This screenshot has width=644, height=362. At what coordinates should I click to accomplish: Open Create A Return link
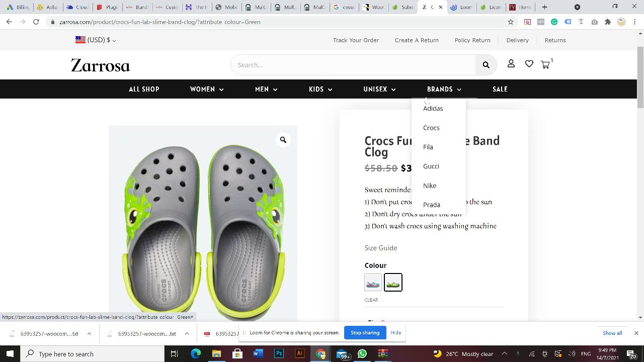pos(417,40)
